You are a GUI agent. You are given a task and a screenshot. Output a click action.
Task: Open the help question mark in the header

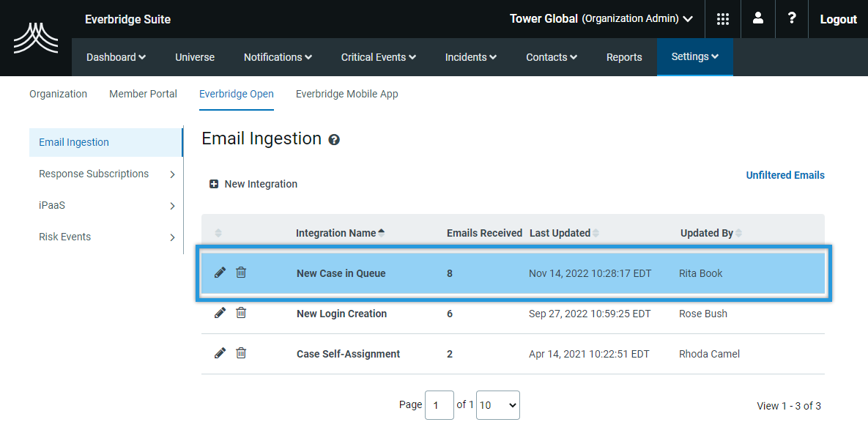pyautogui.click(x=792, y=19)
